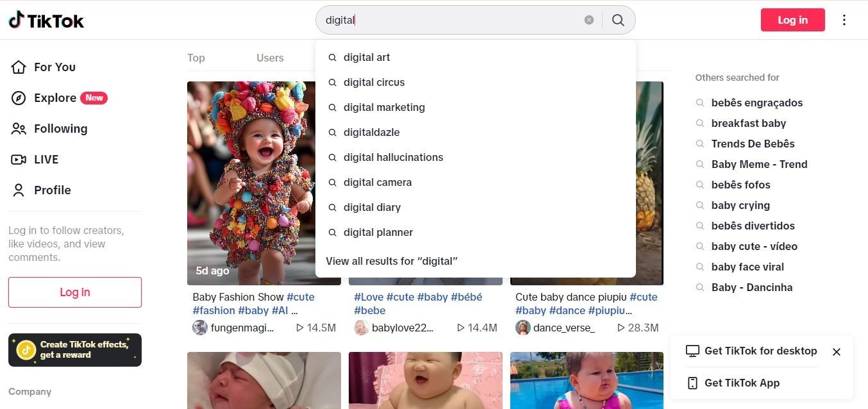This screenshot has width=868, height=409.
Task: Pick the "digital planner" suggestion
Action: click(378, 233)
